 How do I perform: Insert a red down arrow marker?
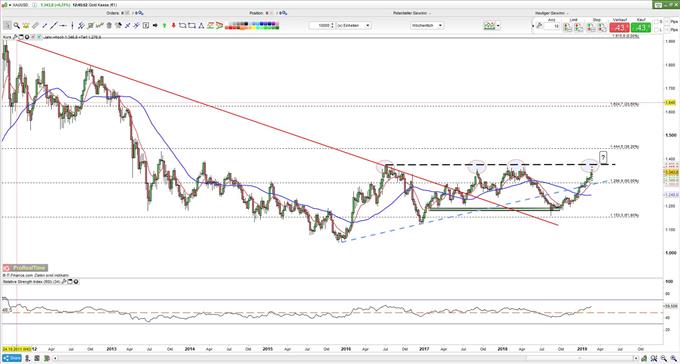point(173,25)
